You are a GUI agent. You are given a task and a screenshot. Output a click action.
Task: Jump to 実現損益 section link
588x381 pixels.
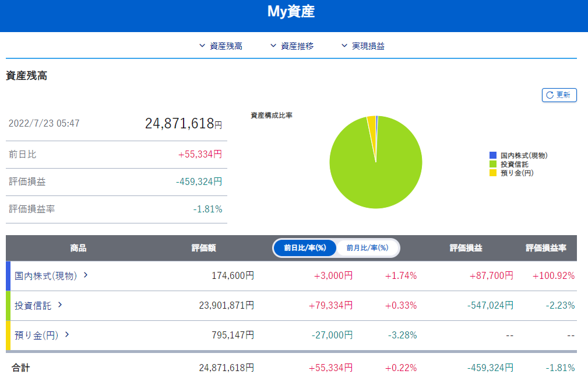[362, 46]
